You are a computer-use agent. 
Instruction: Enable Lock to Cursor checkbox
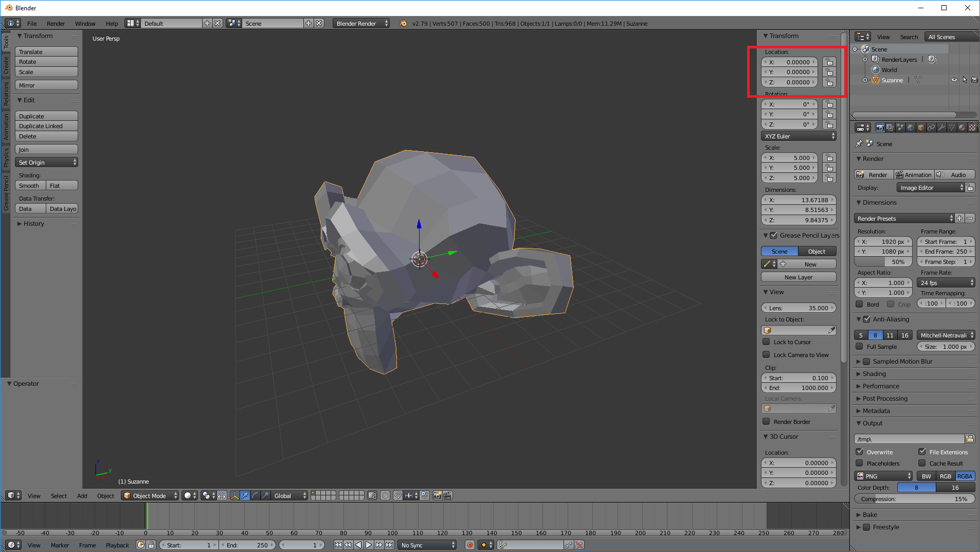(766, 342)
